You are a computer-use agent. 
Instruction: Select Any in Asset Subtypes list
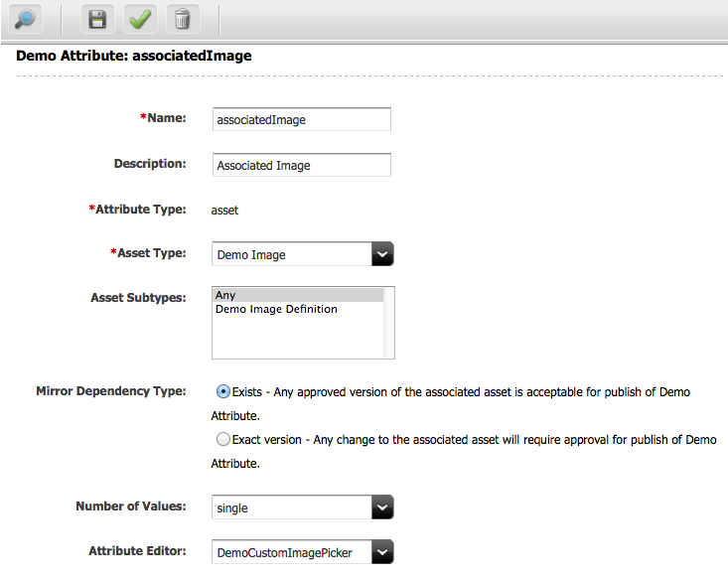[299, 295]
